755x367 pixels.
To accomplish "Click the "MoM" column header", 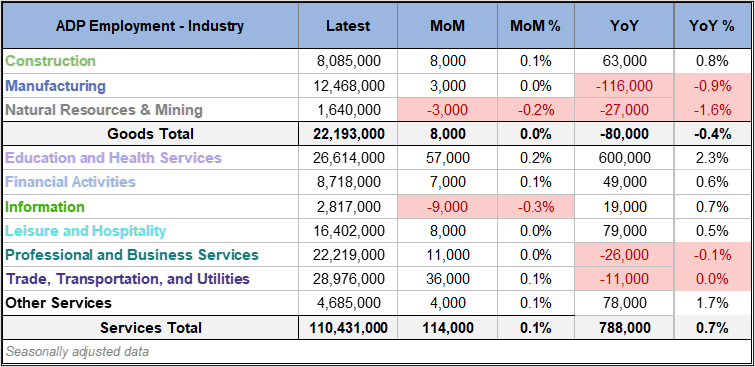I will 447,26.
